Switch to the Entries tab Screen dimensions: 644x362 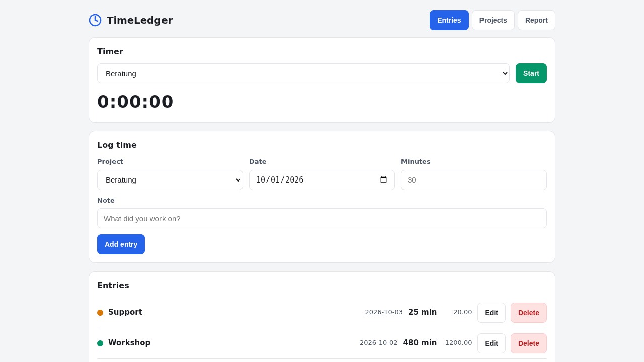[x=449, y=20]
